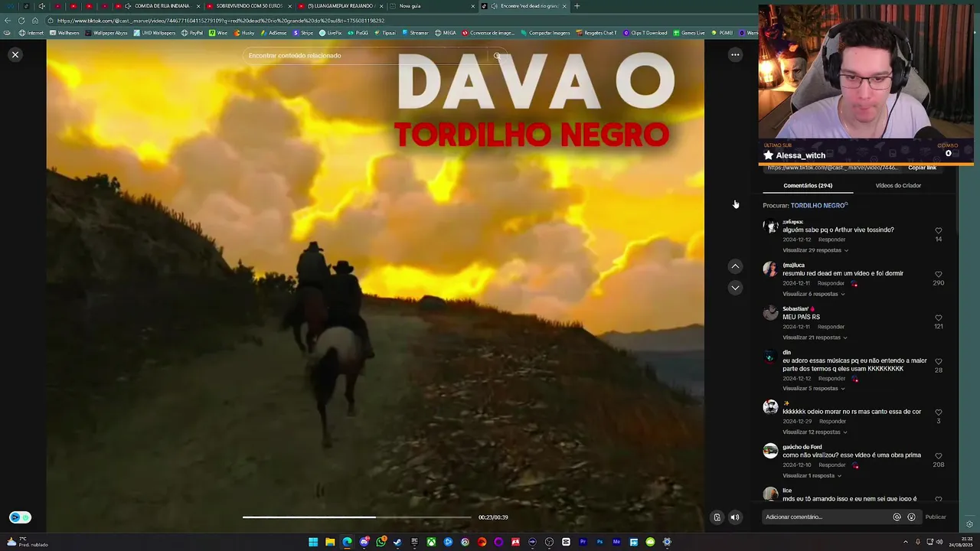This screenshot has height=551, width=980.
Task: Open Discord from the taskbar
Action: tap(364, 542)
